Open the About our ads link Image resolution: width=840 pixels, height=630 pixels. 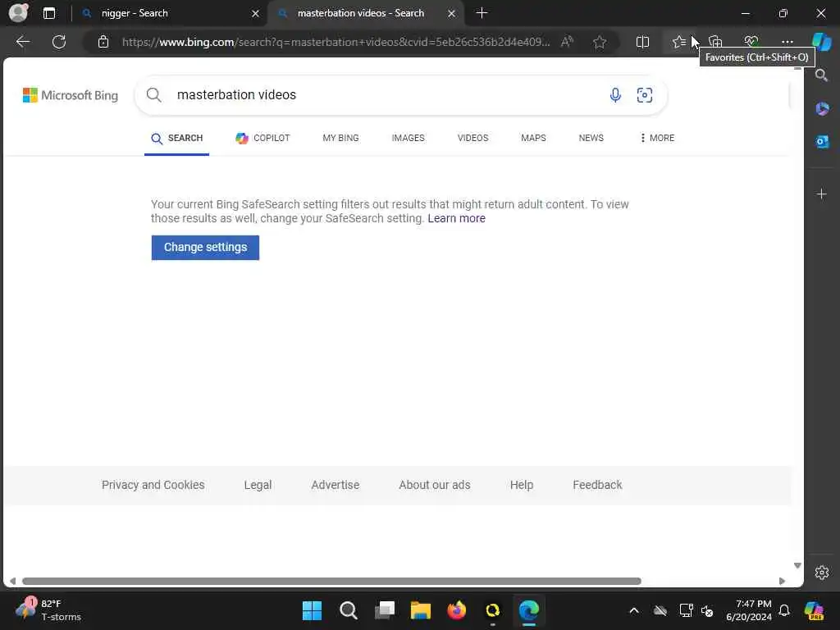coord(435,485)
